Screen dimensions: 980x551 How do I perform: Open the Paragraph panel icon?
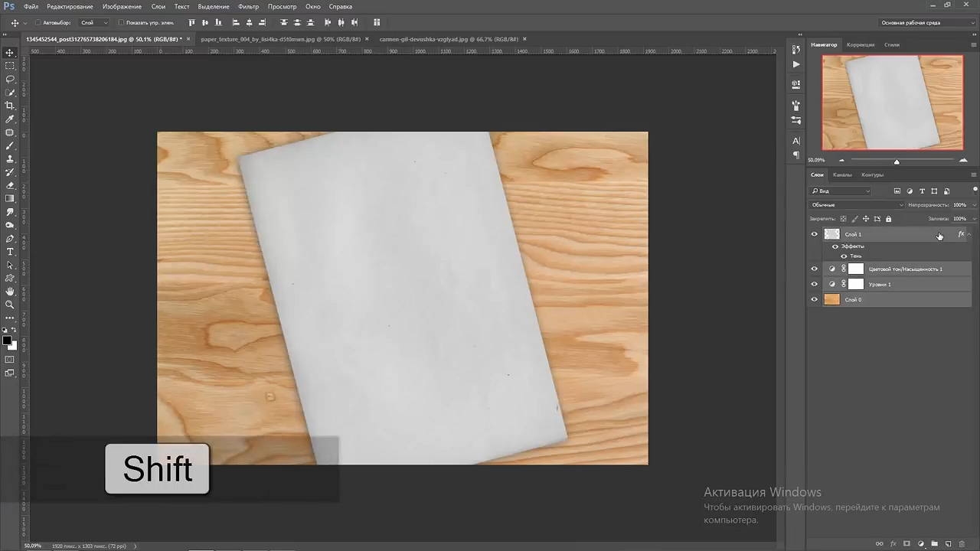click(x=796, y=155)
